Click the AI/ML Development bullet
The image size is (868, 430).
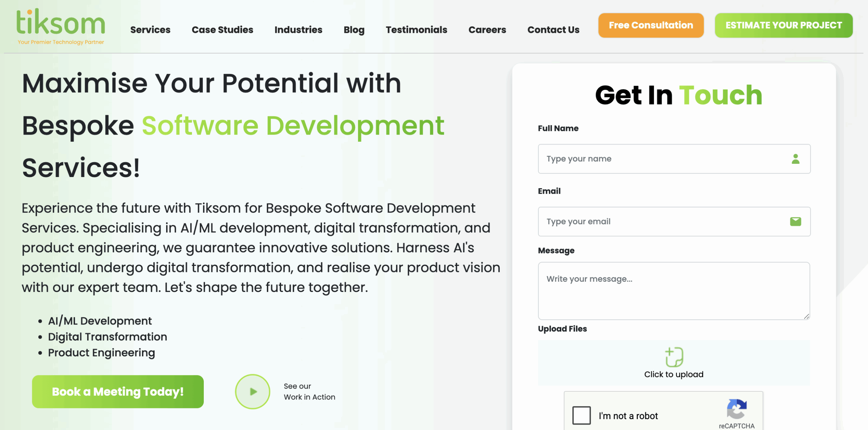[x=100, y=321]
